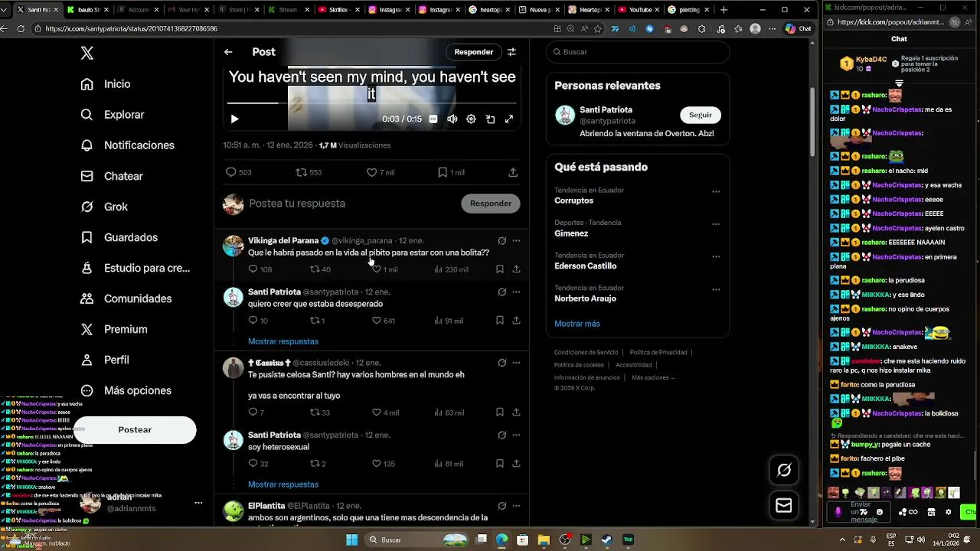This screenshot has height=551, width=980.
Task: Like Cassius reply with 4 mil likes
Action: [385, 412]
